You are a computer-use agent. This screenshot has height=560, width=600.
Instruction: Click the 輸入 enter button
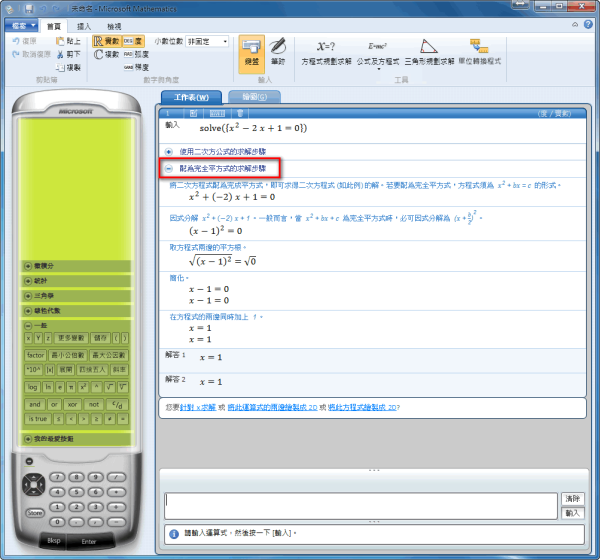[572, 512]
